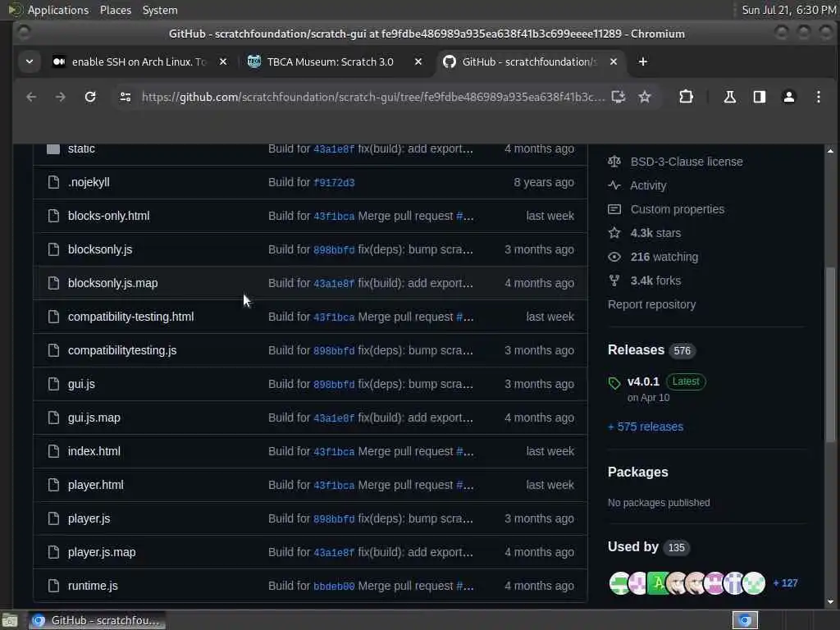View the 4.3k stars
The width and height of the screenshot is (840, 630).
point(655,233)
